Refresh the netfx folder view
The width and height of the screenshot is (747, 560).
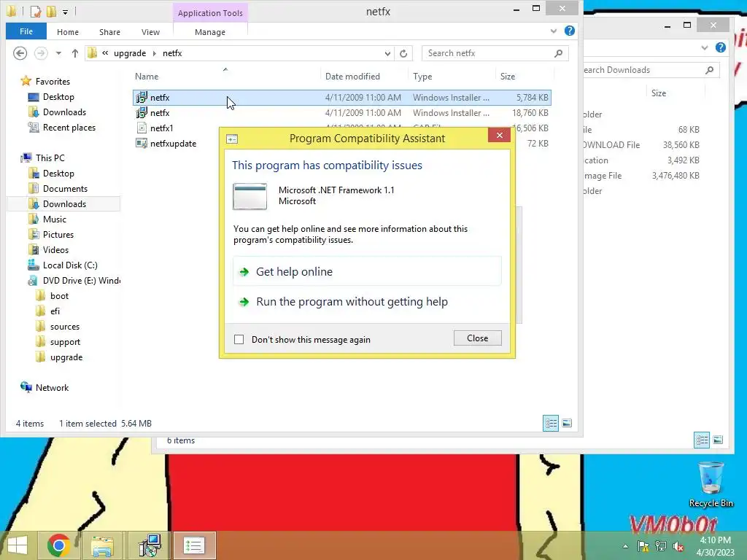pos(403,53)
